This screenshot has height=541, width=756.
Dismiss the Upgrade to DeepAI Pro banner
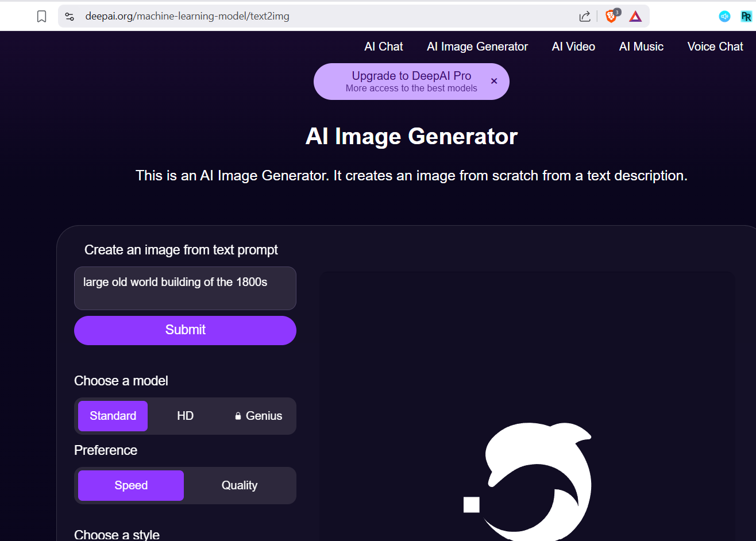pyautogui.click(x=494, y=82)
